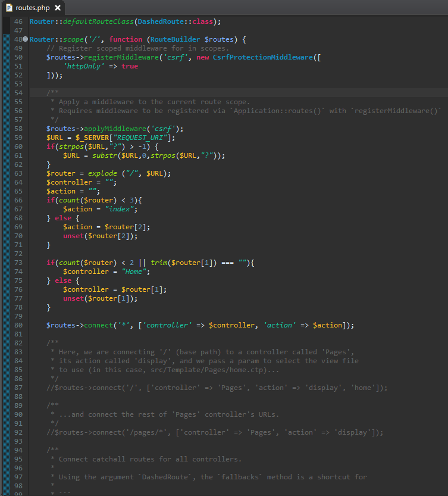
Task: Collapse the Router::scope fold marker at line 48
Action: (26, 39)
